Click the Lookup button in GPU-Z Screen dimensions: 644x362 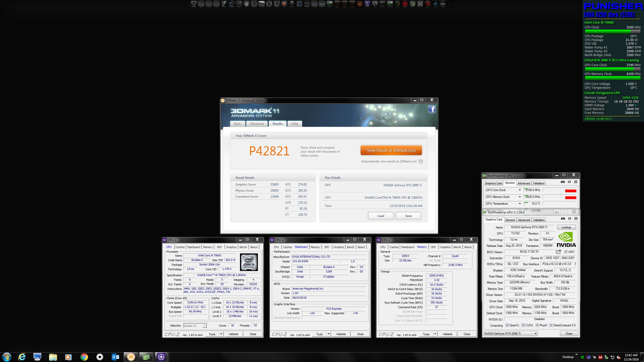point(566,227)
